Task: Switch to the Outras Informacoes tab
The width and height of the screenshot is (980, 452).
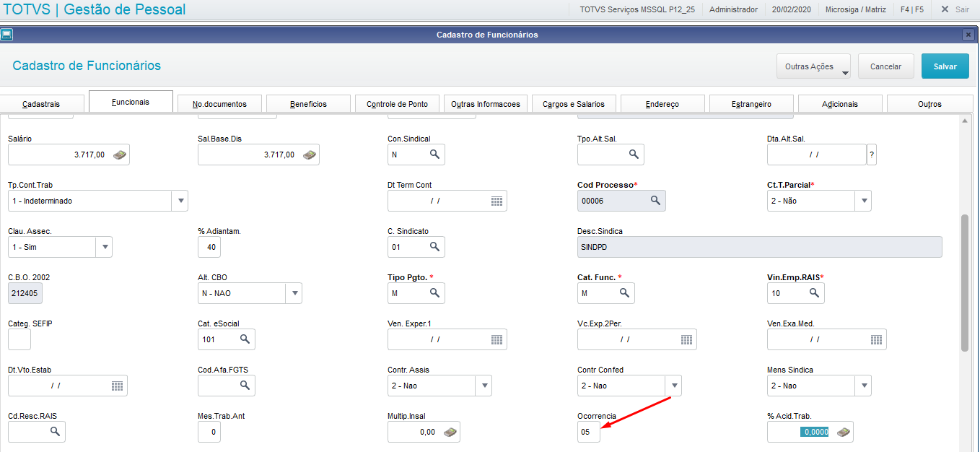Action: click(486, 104)
